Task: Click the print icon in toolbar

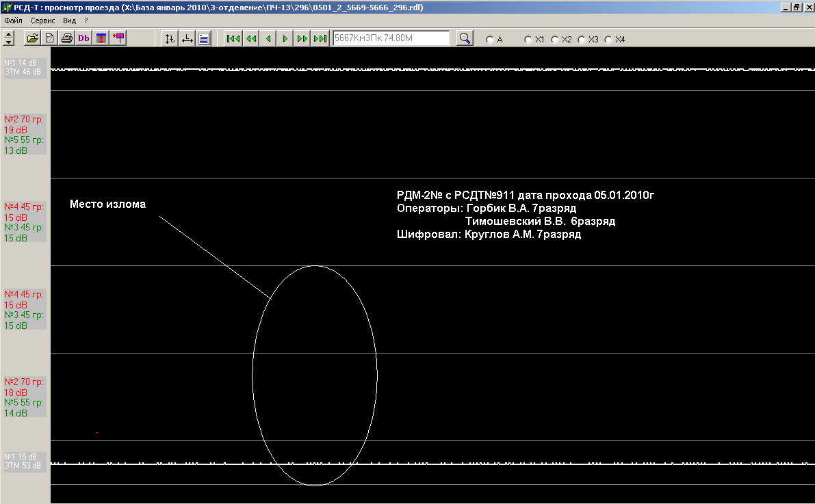Action: pos(67,38)
